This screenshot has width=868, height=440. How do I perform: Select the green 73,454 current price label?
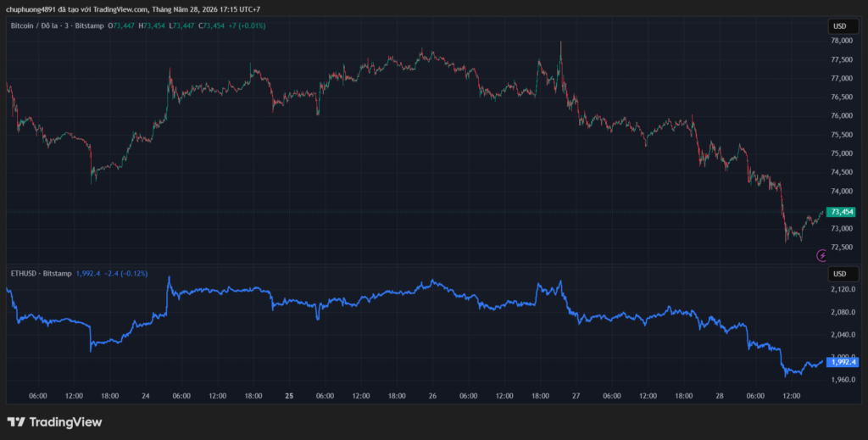[x=841, y=212]
